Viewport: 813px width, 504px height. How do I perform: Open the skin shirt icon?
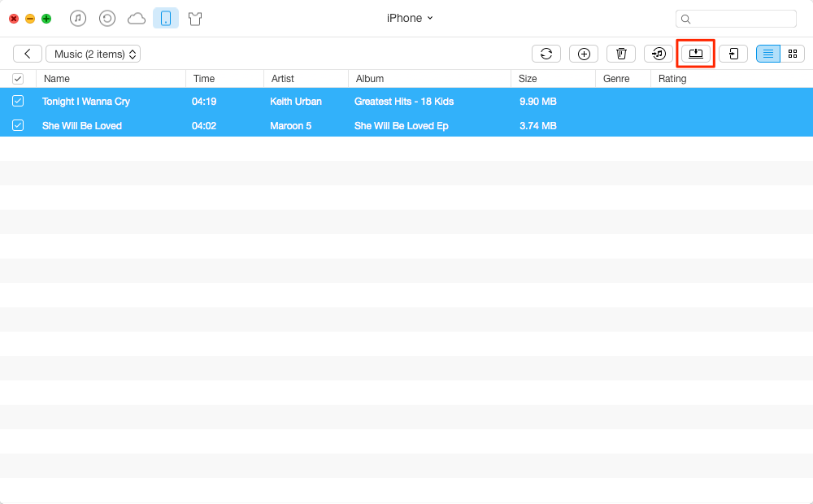coord(195,20)
